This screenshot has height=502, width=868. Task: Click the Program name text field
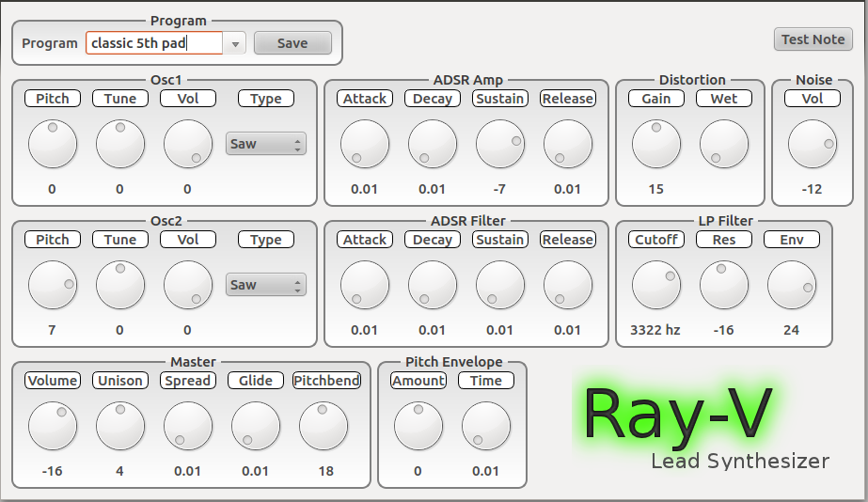tap(154, 43)
